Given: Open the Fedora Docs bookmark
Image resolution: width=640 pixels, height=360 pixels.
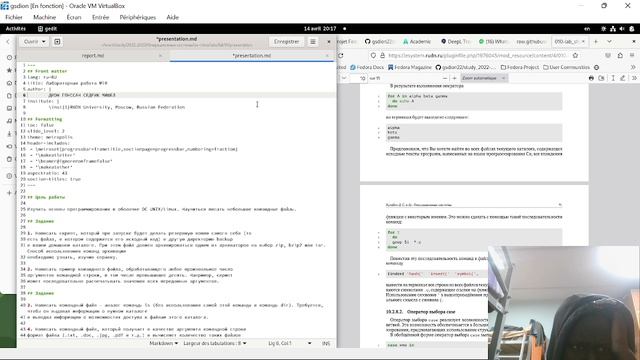Looking at the screenshot, I should pyautogui.click(x=367, y=67).
